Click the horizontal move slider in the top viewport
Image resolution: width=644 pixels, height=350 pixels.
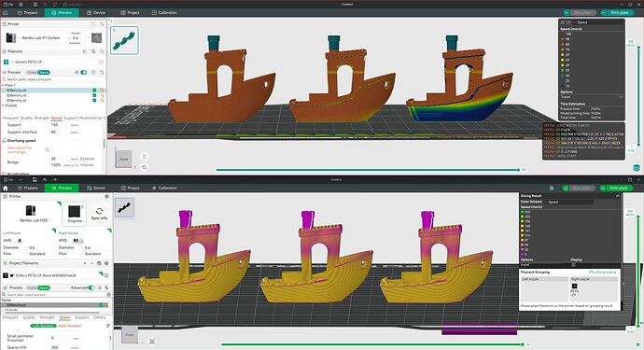pos(368,170)
